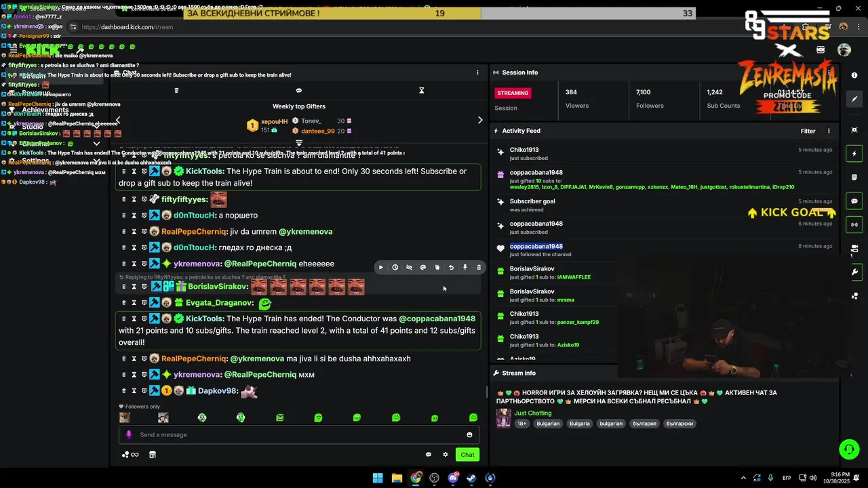Pin message with pushpin in hover toolbar
Image resolution: width=868 pixels, height=488 pixels.
pos(465,268)
